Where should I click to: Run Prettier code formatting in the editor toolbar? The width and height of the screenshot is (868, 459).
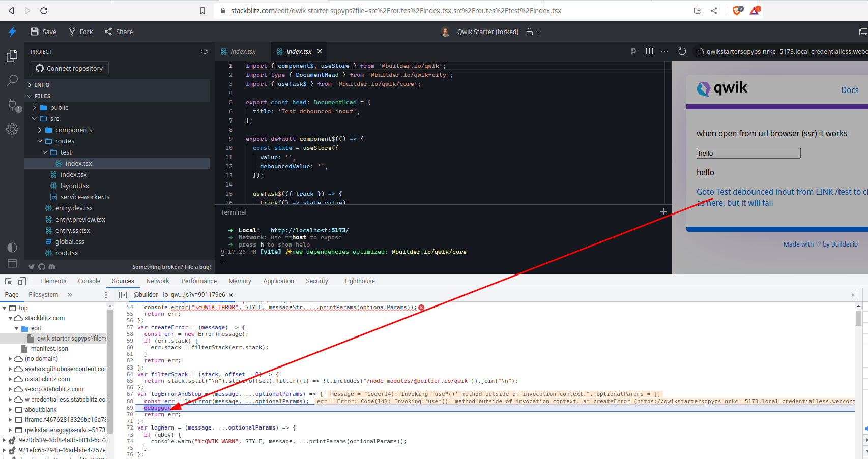(x=633, y=51)
